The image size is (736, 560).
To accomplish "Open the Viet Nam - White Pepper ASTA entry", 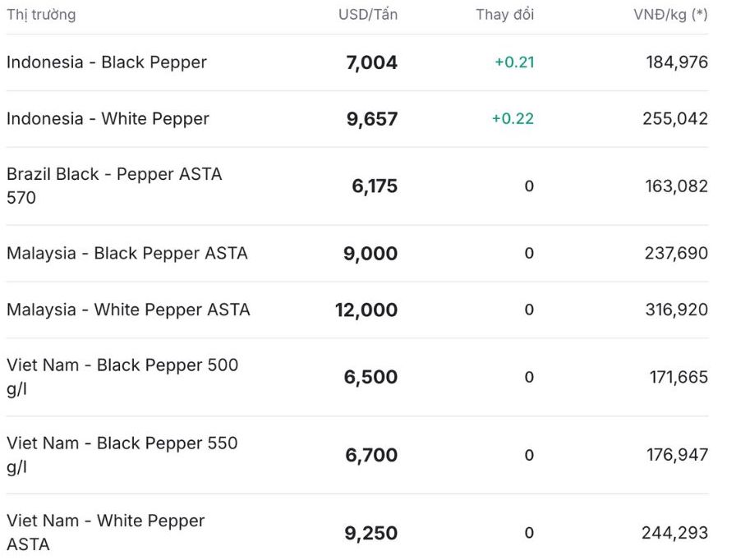I will [106, 532].
